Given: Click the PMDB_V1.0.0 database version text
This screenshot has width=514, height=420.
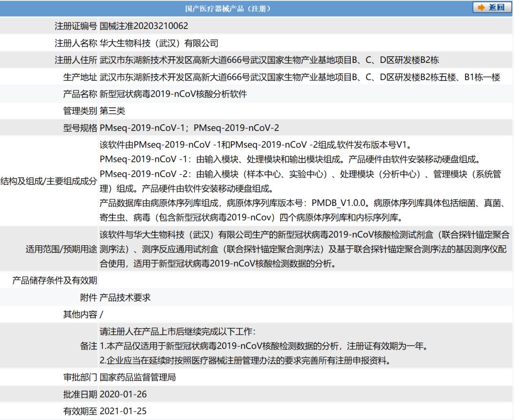Looking at the screenshot, I should point(339,203).
